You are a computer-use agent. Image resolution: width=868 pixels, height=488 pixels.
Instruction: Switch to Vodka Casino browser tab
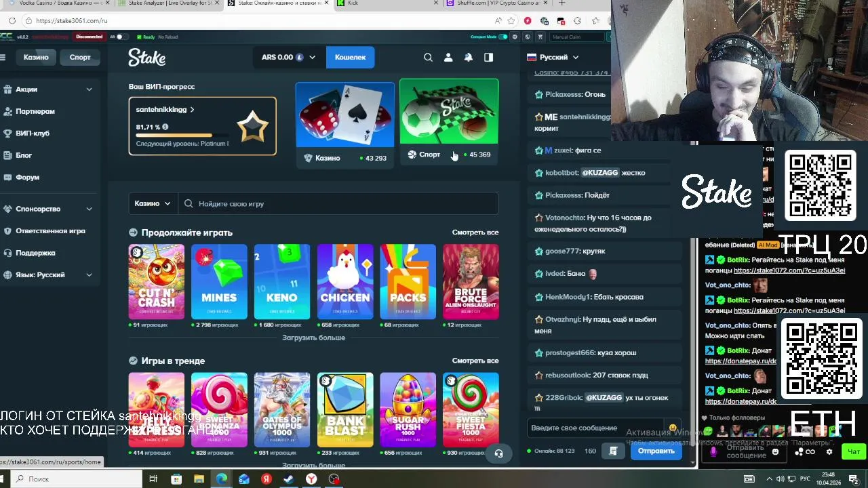(58, 3)
